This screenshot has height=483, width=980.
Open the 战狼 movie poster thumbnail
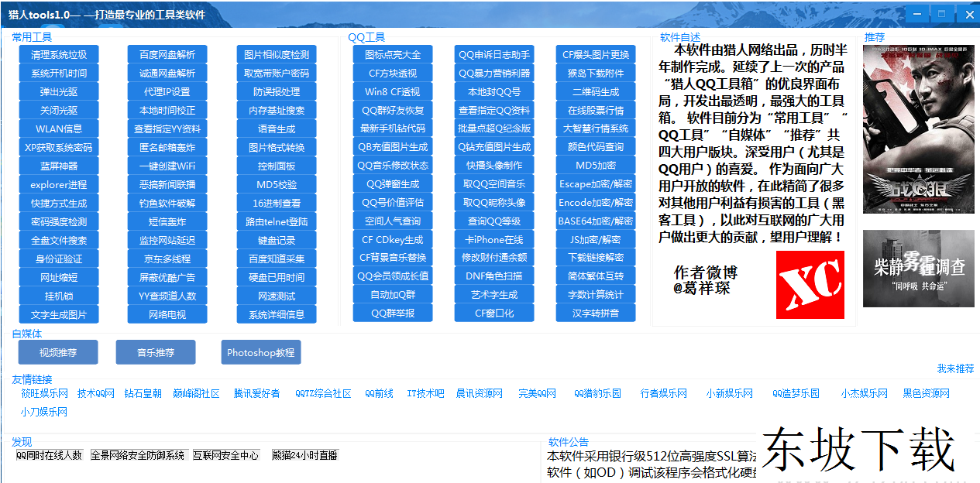[919, 129]
